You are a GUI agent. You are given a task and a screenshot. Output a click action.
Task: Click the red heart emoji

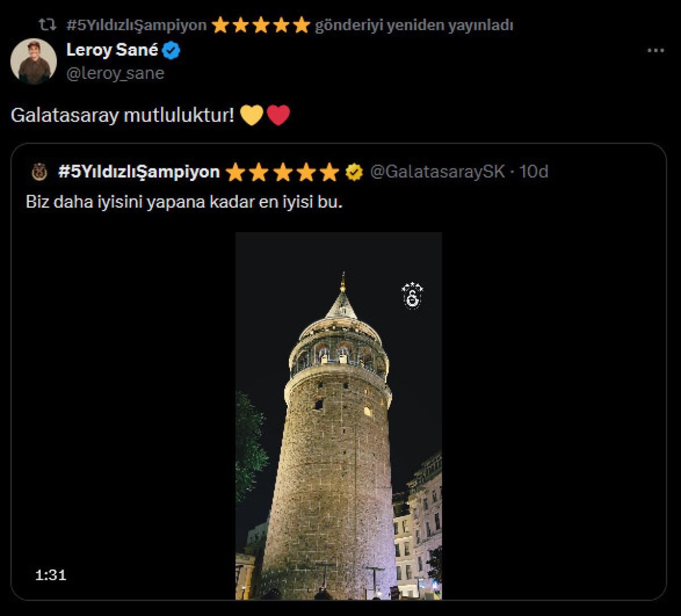coord(278,116)
